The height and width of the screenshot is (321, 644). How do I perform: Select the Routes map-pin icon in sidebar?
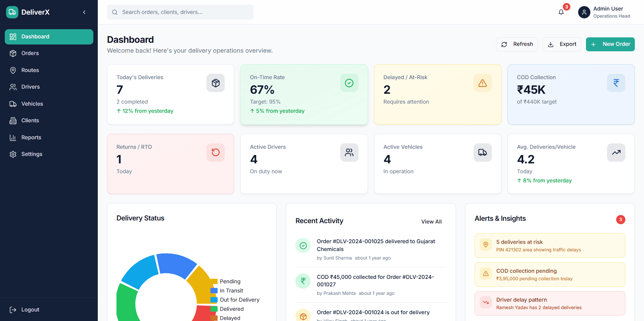click(13, 70)
